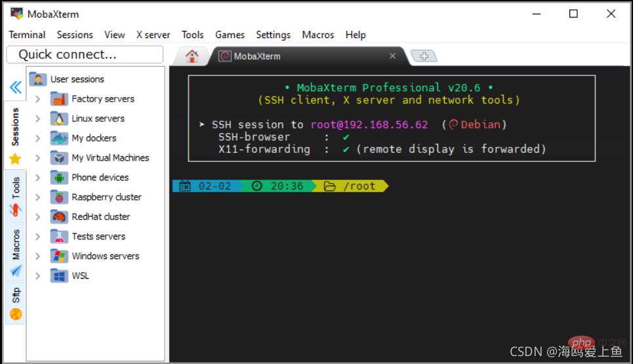Expand the Raspberry cluster tree node
This screenshot has width=633, height=364.
pos(37,197)
